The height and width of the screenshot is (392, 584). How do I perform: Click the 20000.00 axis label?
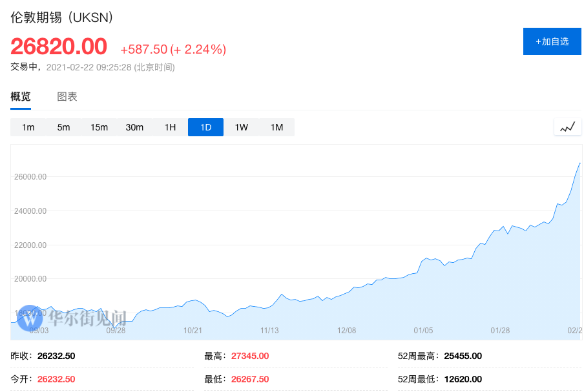click(30, 279)
